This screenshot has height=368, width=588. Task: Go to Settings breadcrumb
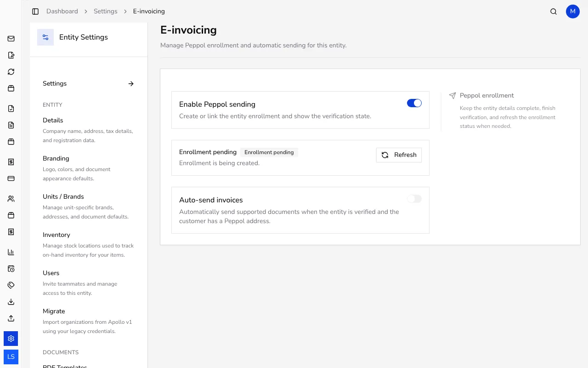pos(106,11)
